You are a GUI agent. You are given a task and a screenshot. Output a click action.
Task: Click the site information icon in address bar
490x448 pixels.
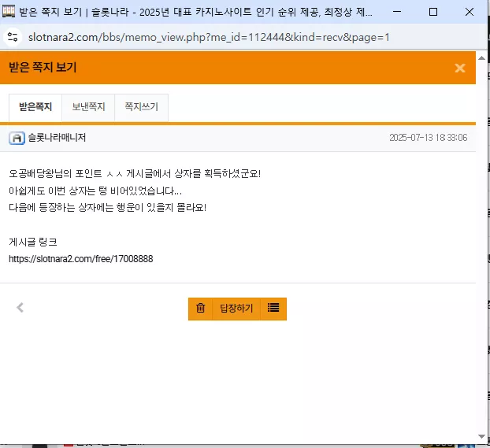(13, 37)
